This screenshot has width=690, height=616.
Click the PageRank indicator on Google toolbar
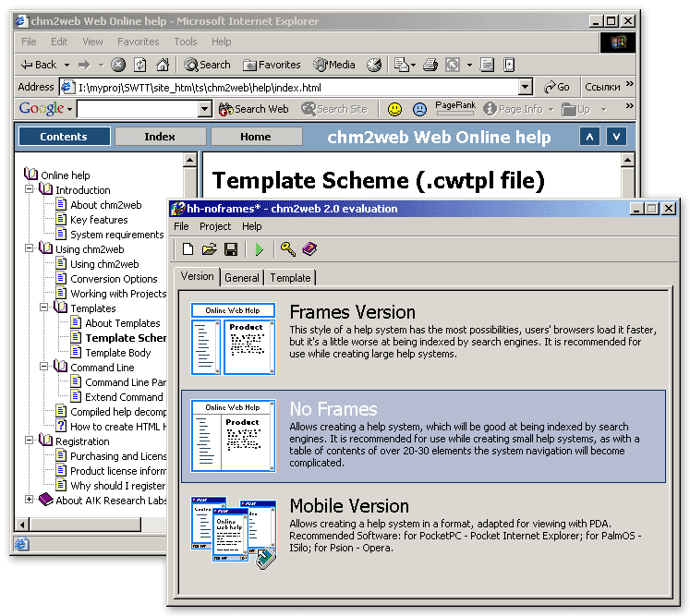pyautogui.click(x=455, y=108)
